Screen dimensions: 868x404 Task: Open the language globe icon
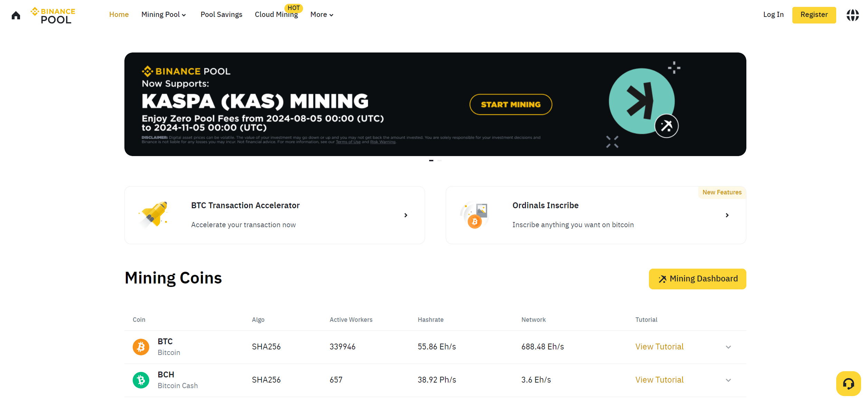[x=852, y=15]
